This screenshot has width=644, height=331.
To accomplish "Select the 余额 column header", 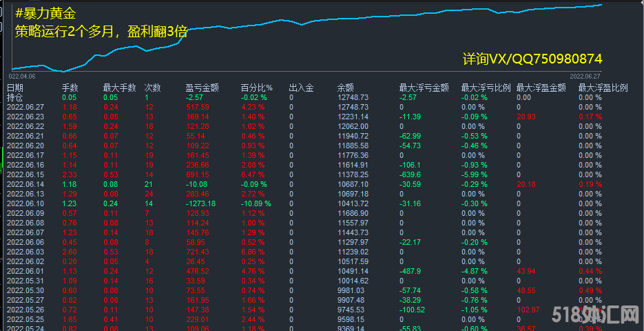I will 346,88.
